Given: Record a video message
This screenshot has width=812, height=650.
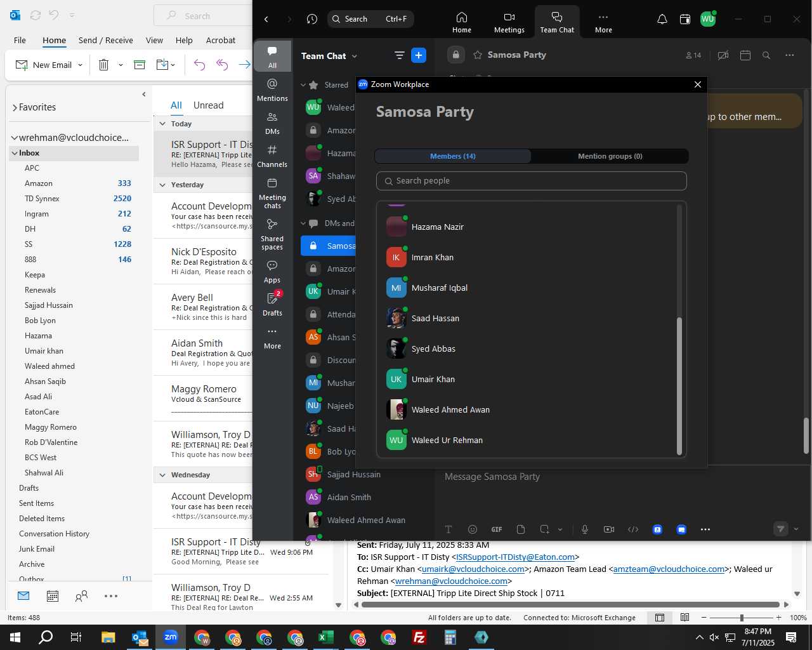Looking at the screenshot, I should click(x=609, y=529).
